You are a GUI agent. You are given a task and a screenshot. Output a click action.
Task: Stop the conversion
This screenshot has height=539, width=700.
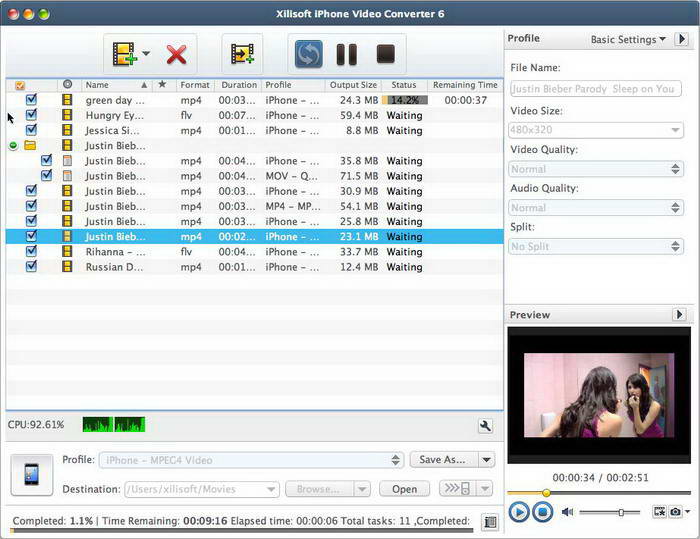[x=386, y=54]
